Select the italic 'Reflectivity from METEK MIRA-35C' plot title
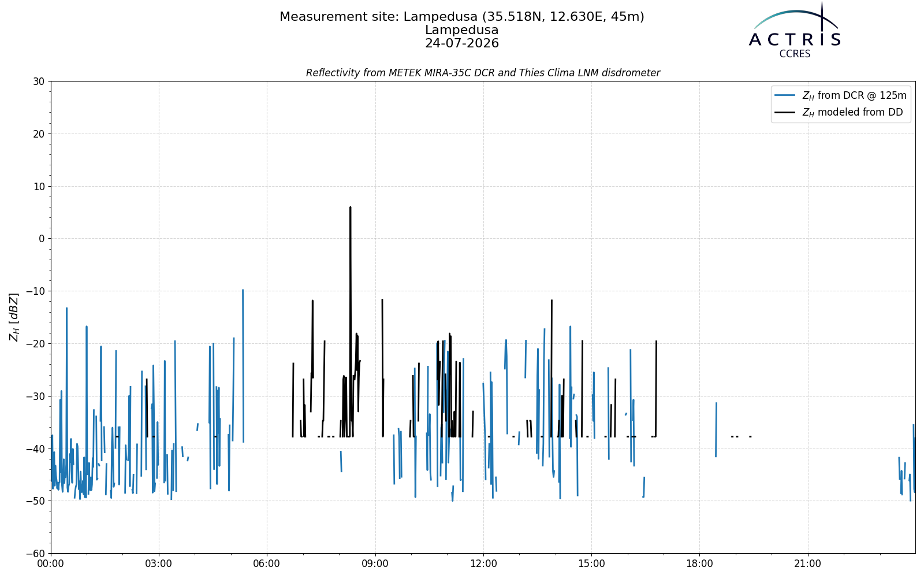Viewport: 924px width, 578px height. [x=483, y=73]
